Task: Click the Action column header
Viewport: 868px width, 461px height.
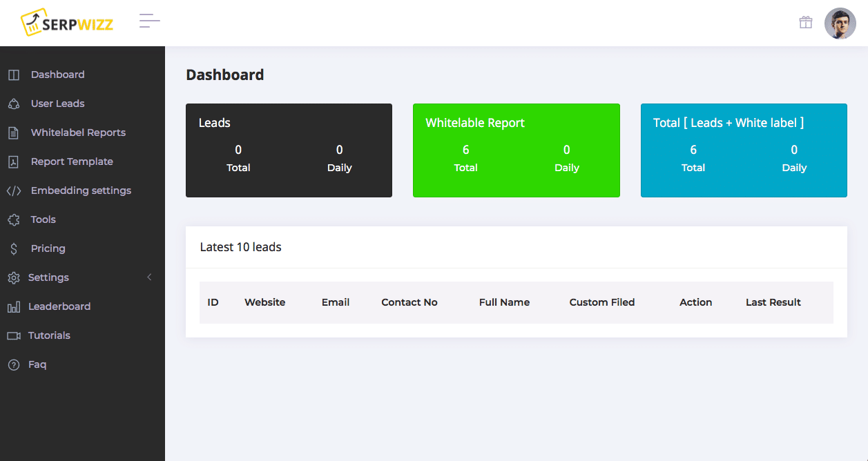Action: click(695, 302)
